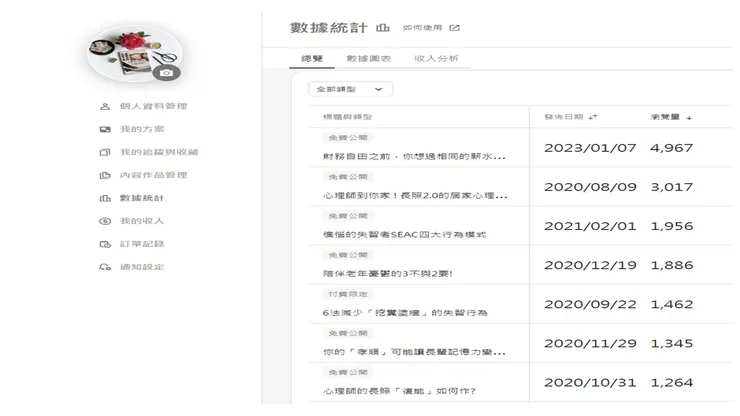Go to 我的方案 page
The width and height of the screenshot is (740, 416).
point(142,129)
